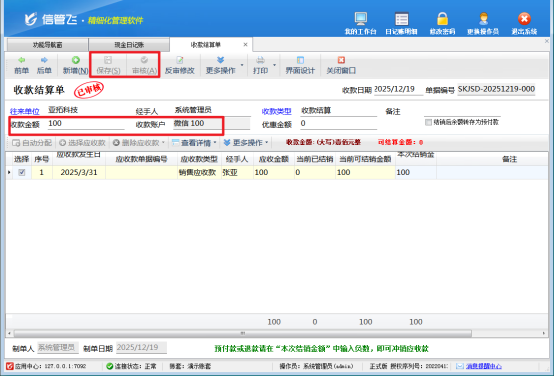
Task: Switch to 功能导航图 tab
Action: click(47, 45)
